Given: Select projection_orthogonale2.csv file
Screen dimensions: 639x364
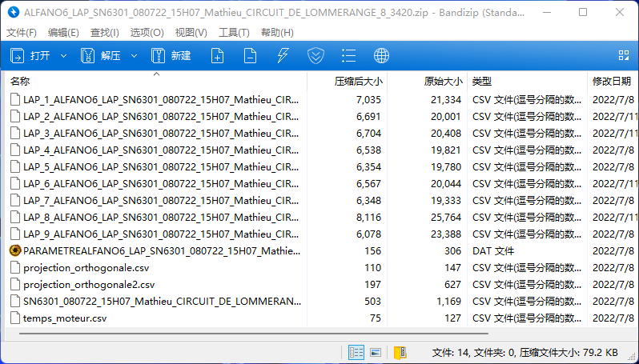Looking at the screenshot, I should (x=321, y=285).
